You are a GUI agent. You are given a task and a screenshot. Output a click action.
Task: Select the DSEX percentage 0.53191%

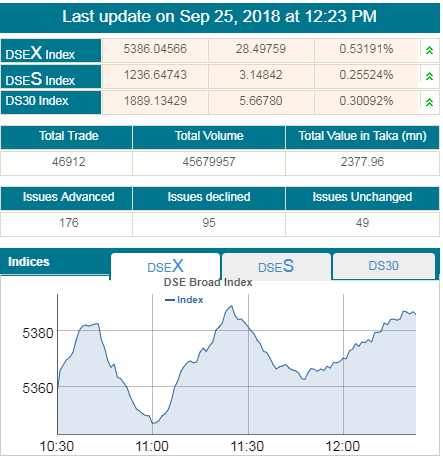366,49
